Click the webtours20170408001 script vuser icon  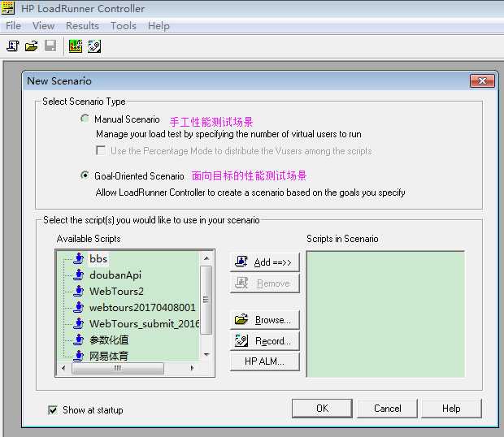[x=78, y=307]
